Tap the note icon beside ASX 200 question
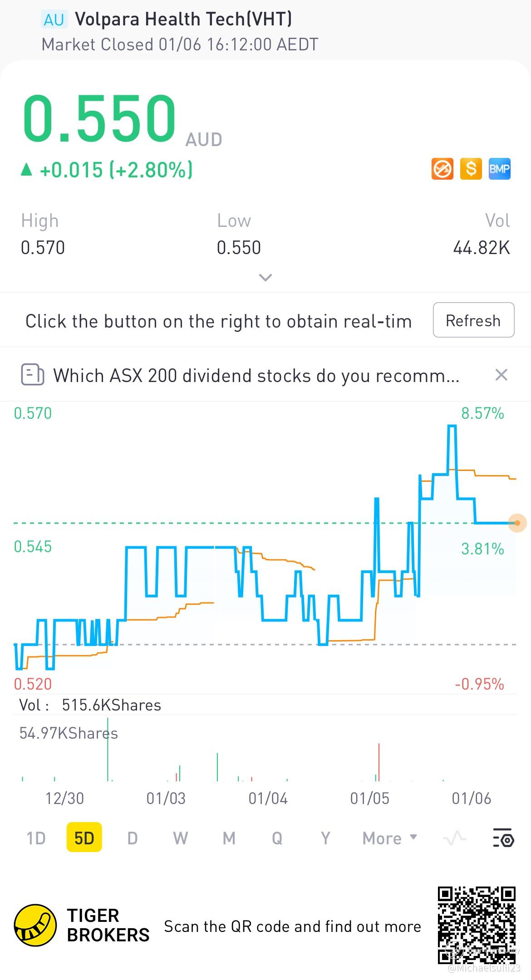The width and height of the screenshot is (531, 980). 33,375
